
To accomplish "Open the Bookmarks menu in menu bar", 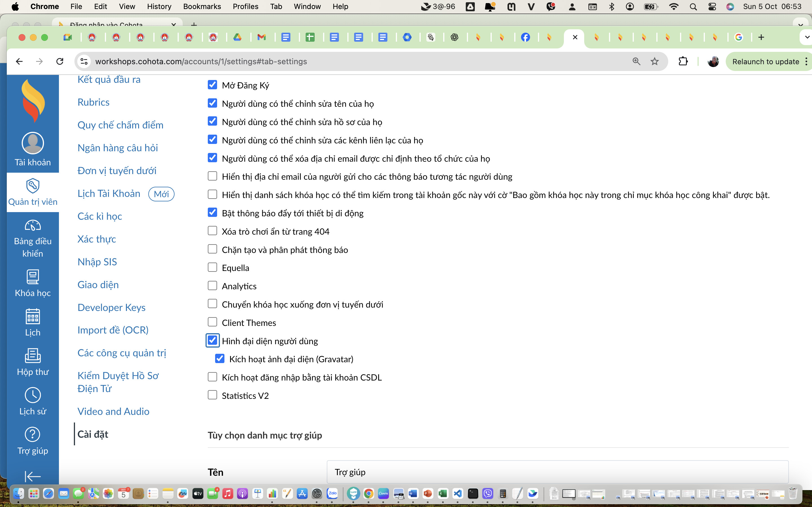I will (202, 6).
